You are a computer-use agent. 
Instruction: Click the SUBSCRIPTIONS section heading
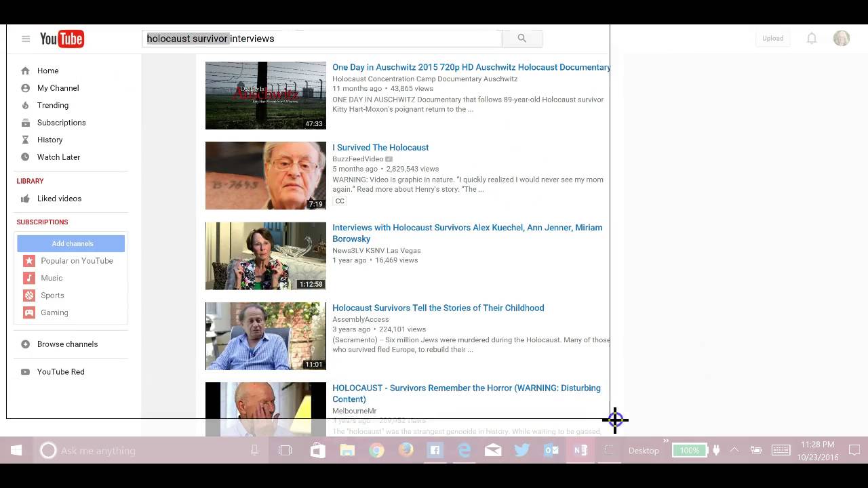pos(42,222)
